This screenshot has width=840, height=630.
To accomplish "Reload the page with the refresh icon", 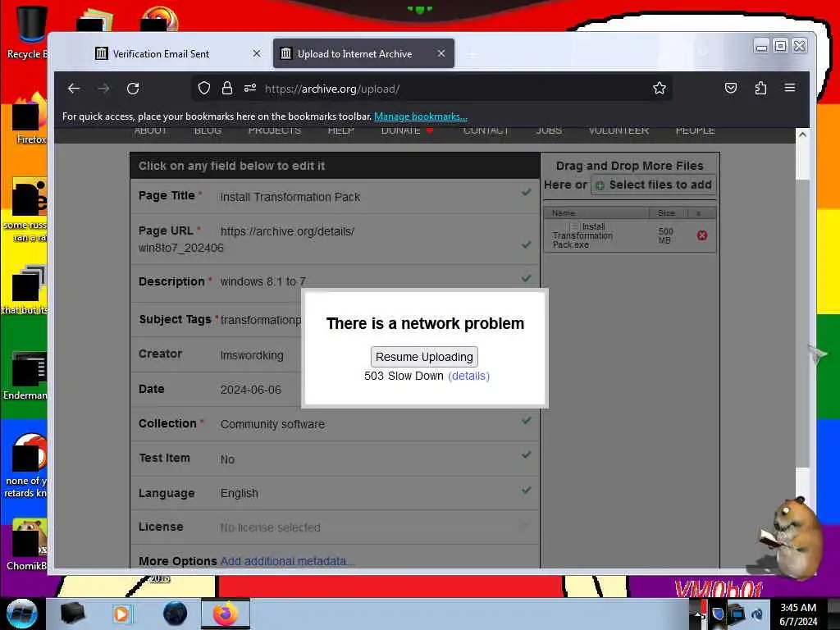I will pyautogui.click(x=133, y=89).
